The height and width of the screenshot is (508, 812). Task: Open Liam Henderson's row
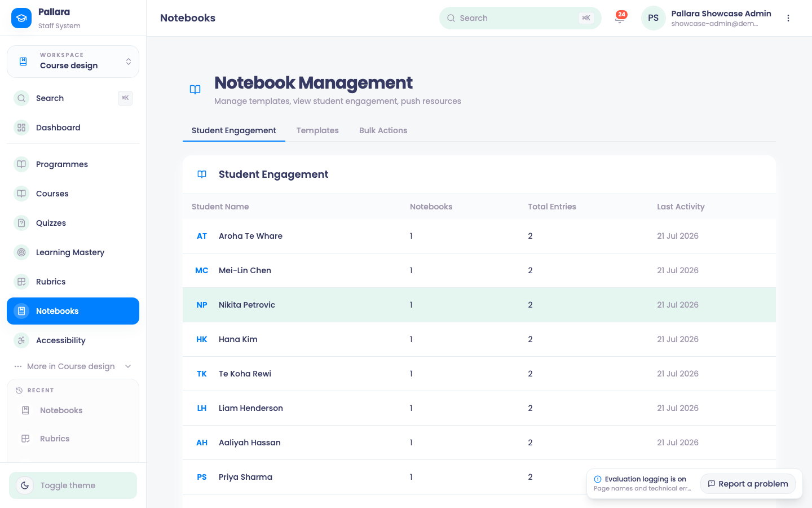pos(479,408)
